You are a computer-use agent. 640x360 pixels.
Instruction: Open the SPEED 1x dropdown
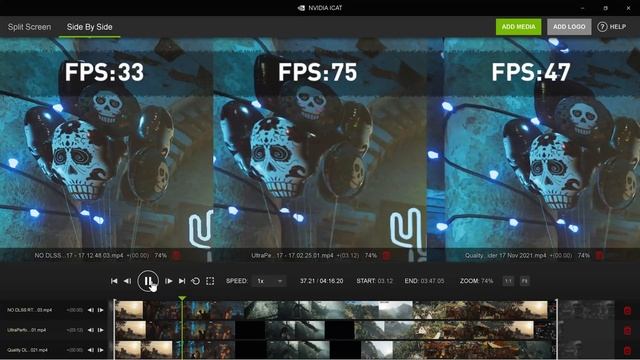[x=270, y=281]
